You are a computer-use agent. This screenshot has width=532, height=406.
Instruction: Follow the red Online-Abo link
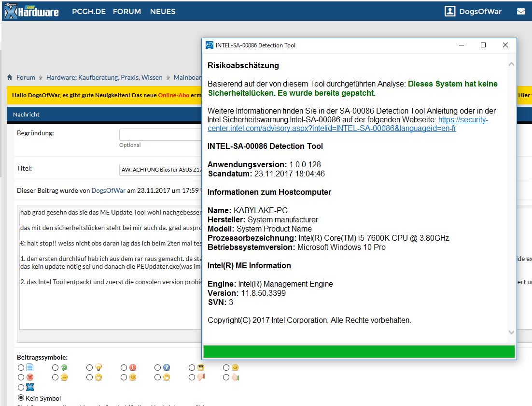coord(174,95)
